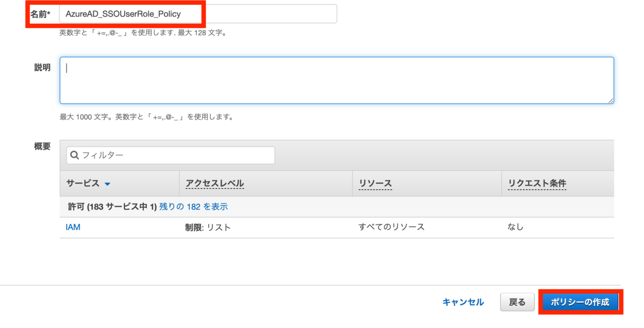
Task: Click the フィルター search box
Action: tap(171, 155)
